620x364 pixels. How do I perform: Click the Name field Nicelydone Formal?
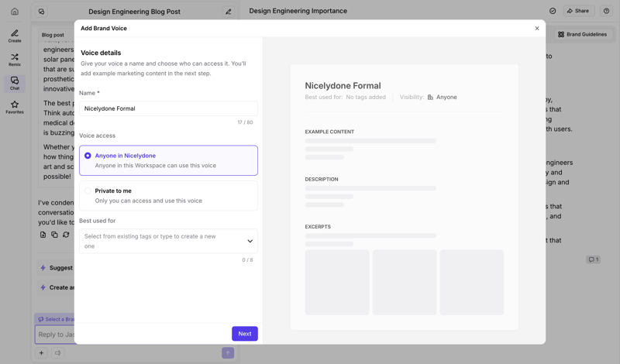168,108
